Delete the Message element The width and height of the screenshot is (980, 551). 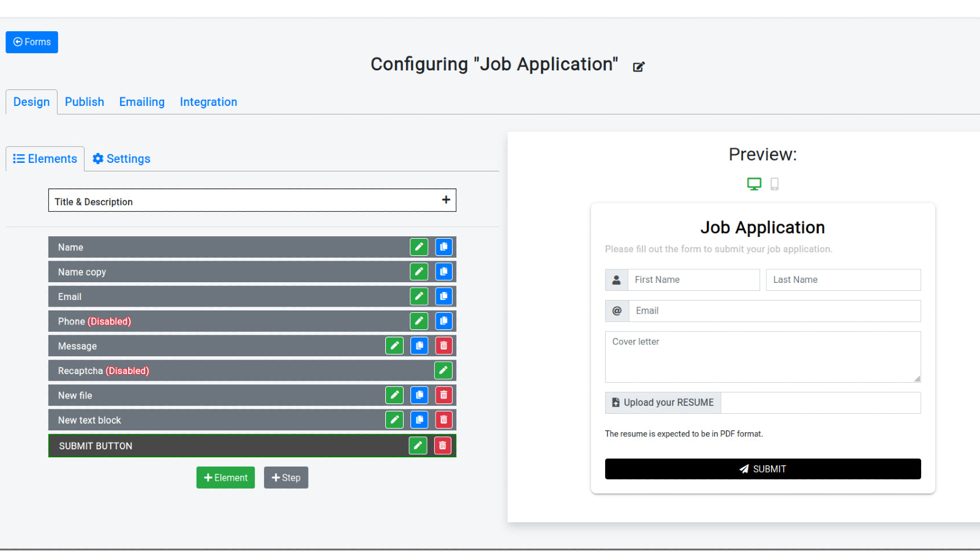443,346
